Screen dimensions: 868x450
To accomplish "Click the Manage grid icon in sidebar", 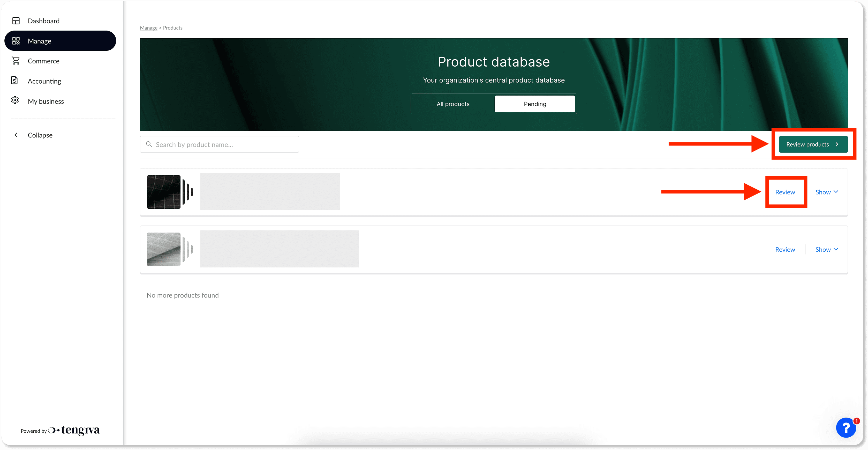I will [16, 41].
